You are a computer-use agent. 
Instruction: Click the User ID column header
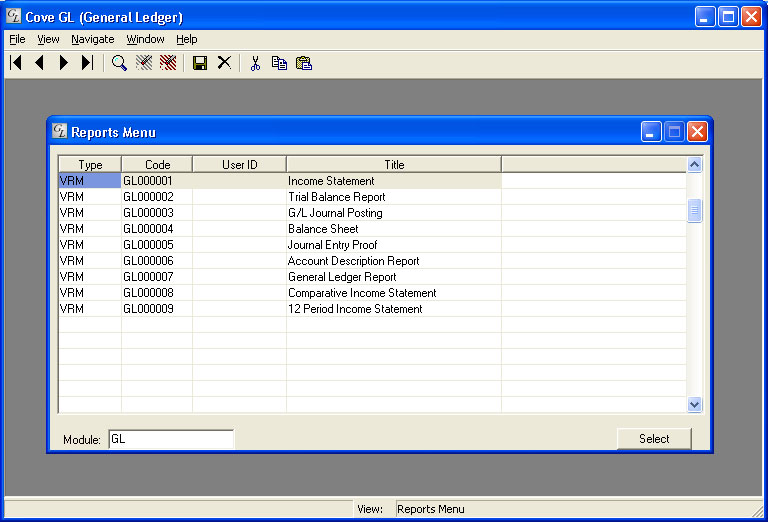click(240, 165)
